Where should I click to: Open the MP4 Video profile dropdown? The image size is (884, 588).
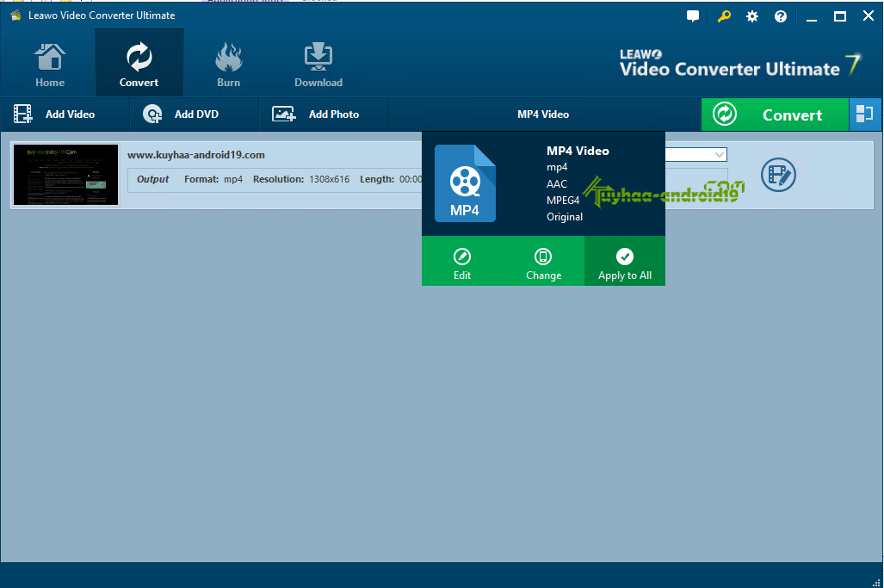543,115
